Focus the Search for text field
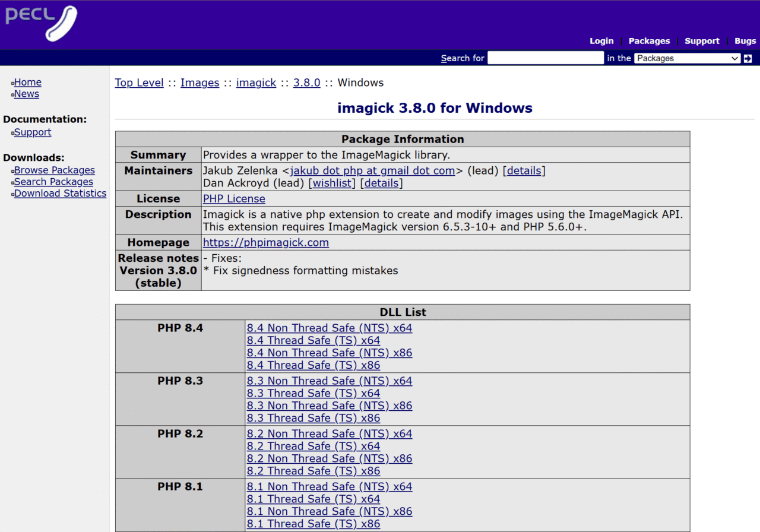Image resolution: width=760 pixels, height=532 pixels. click(545, 58)
